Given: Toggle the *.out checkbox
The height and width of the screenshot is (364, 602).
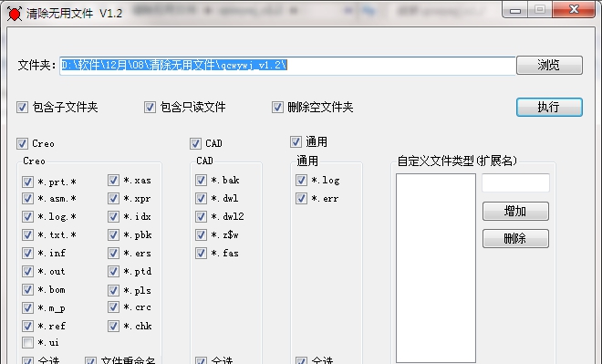Looking at the screenshot, I should click(x=27, y=272).
